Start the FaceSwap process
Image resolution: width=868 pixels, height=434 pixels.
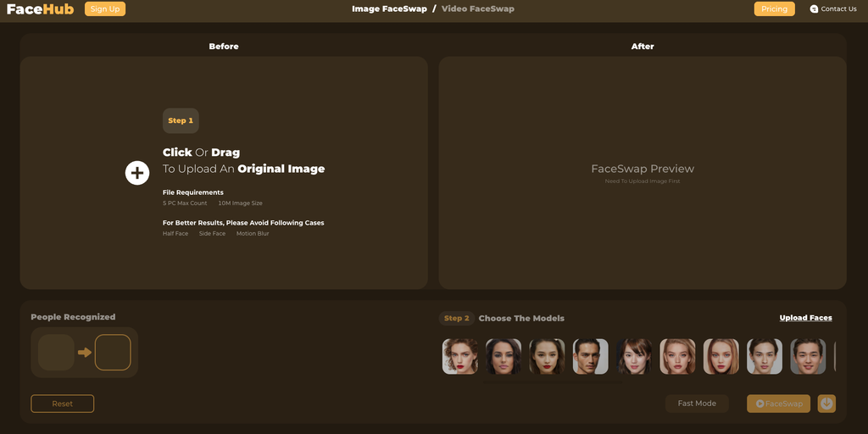[x=778, y=403]
